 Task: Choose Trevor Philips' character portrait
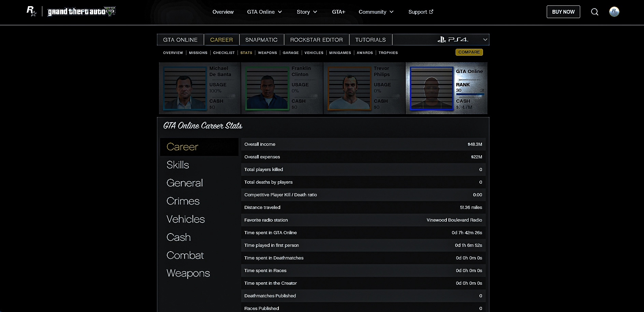pos(349,88)
